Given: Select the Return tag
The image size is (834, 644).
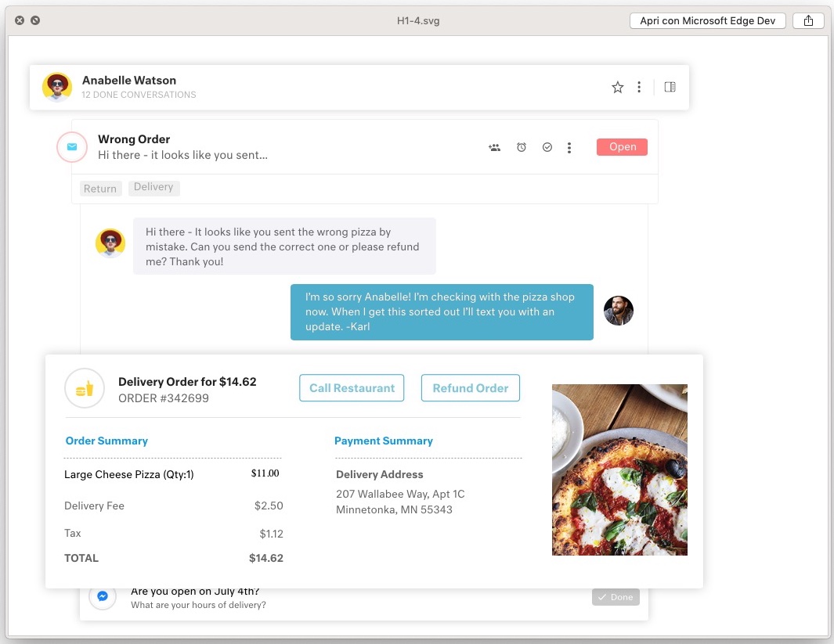Looking at the screenshot, I should pyautogui.click(x=100, y=189).
